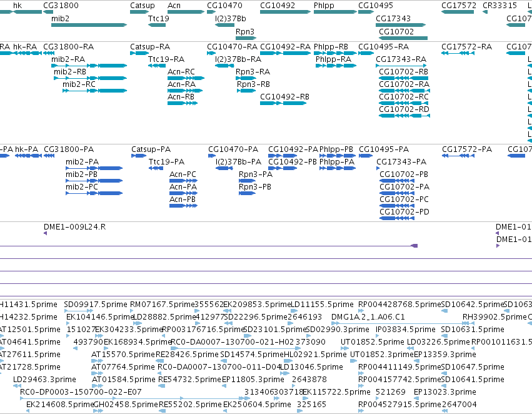Click the Ttc19 gene label
Viewport: 532px width, 414px height.
click(x=158, y=18)
